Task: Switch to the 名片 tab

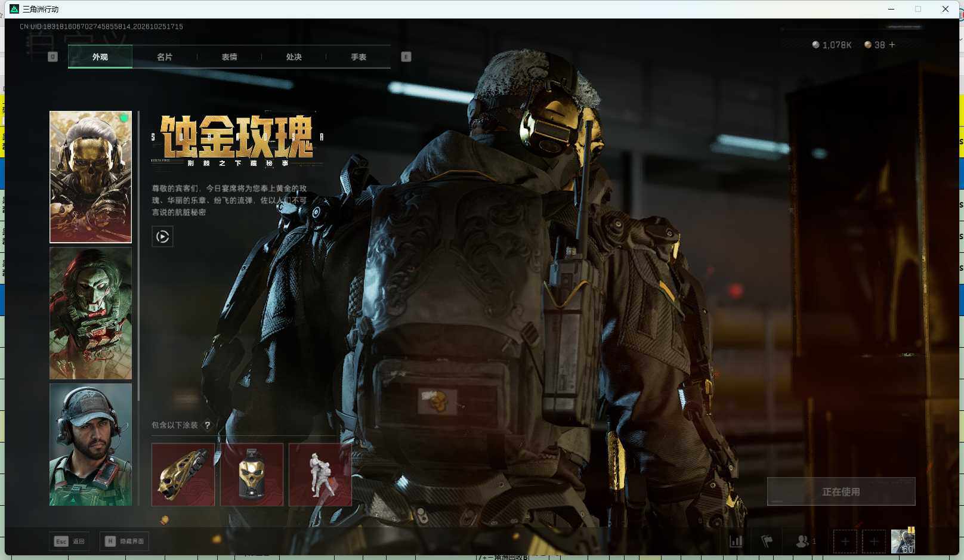Action: coord(165,57)
